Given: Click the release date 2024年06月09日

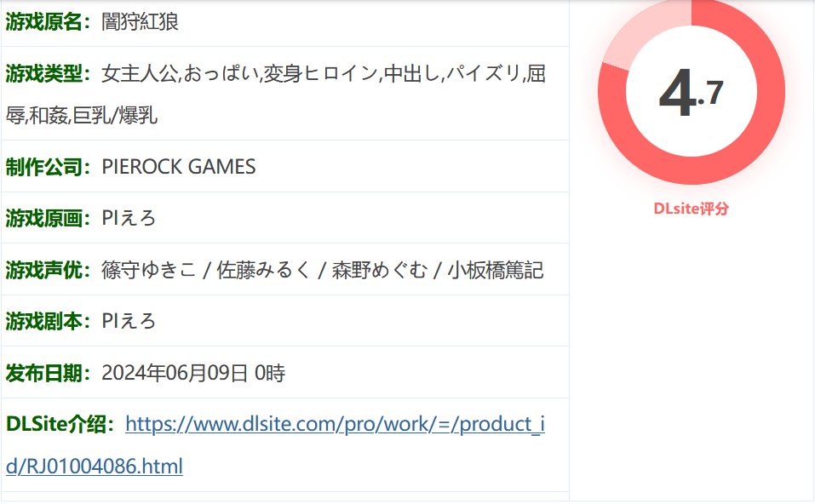Looking at the screenshot, I should click(x=175, y=373).
